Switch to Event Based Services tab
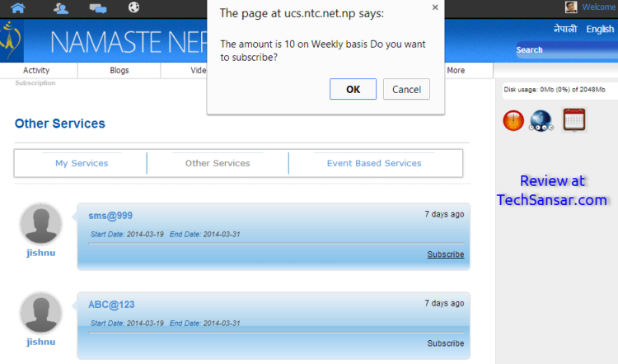The height and width of the screenshot is (364, 618). click(374, 163)
